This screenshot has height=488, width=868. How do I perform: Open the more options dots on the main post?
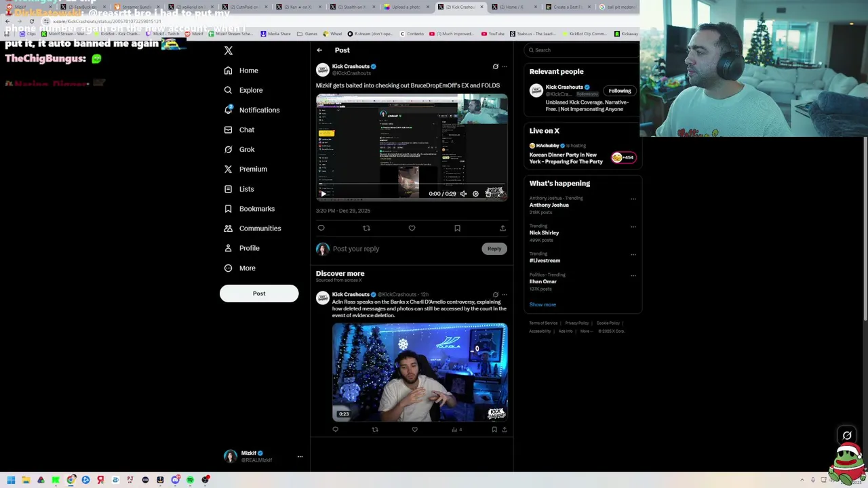click(x=505, y=66)
